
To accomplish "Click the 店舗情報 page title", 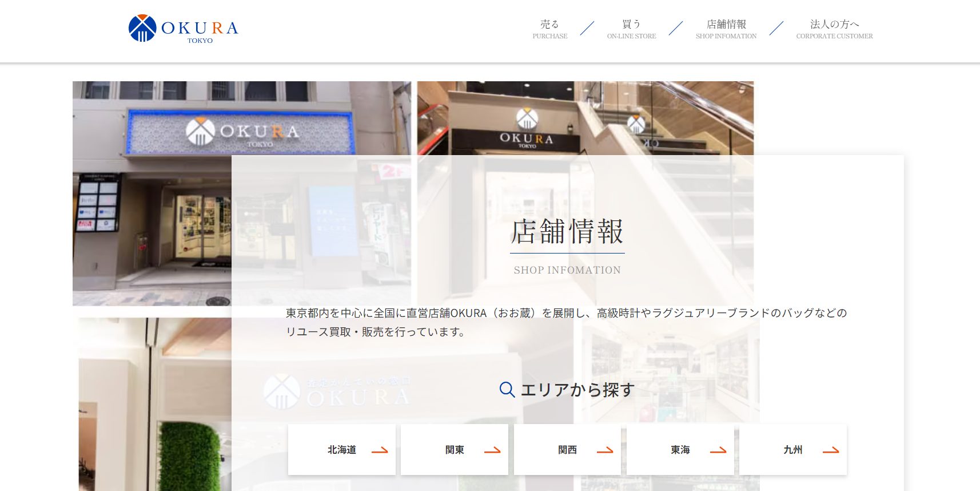I will pyautogui.click(x=567, y=232).
